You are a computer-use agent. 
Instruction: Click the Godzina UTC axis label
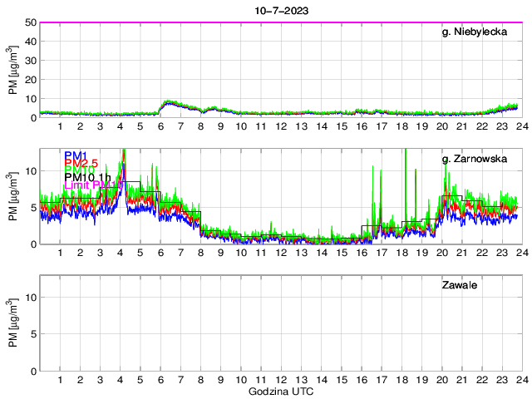[279, 391]
